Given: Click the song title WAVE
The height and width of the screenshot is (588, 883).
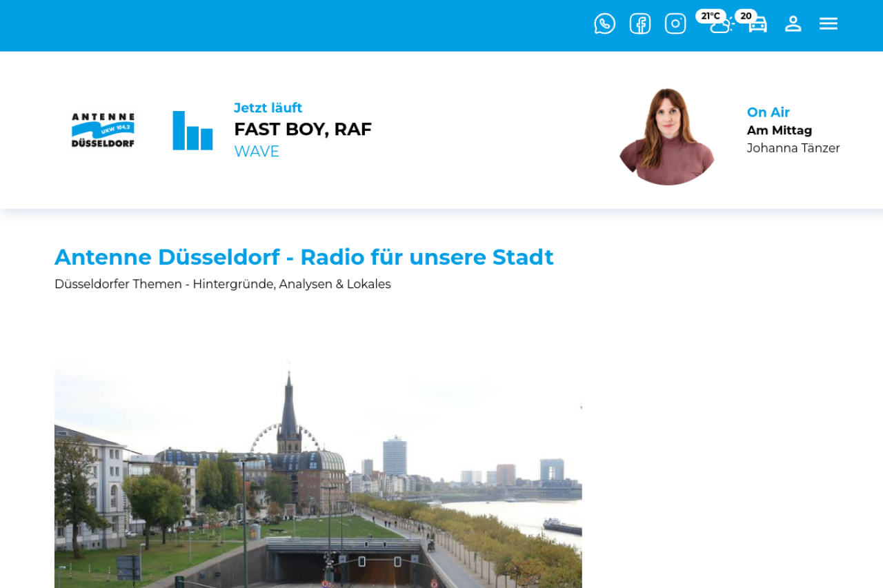Looking at the screenshot, I should [257, 152].
